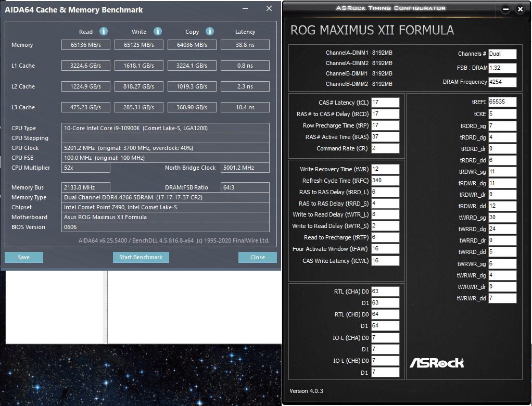Select the Memory Latency 38.8 ns cell
The height and width of the screenshot is (406, 532).
click(245, 45)
